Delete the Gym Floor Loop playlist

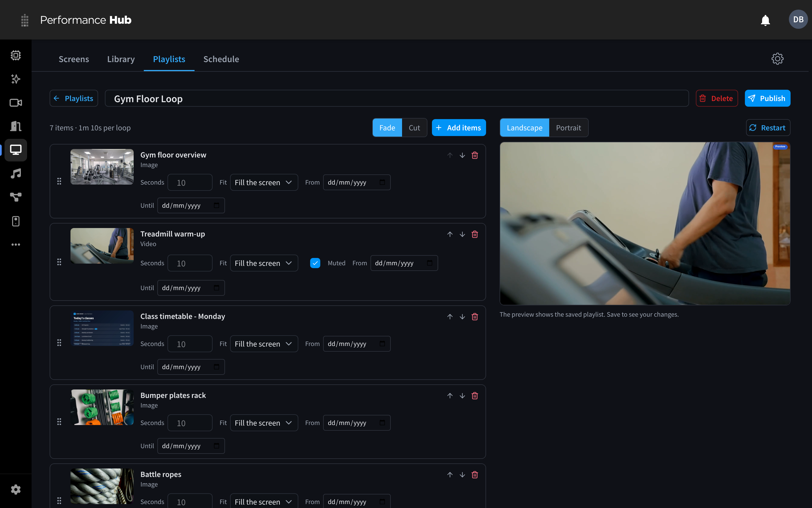coord(716,98)
